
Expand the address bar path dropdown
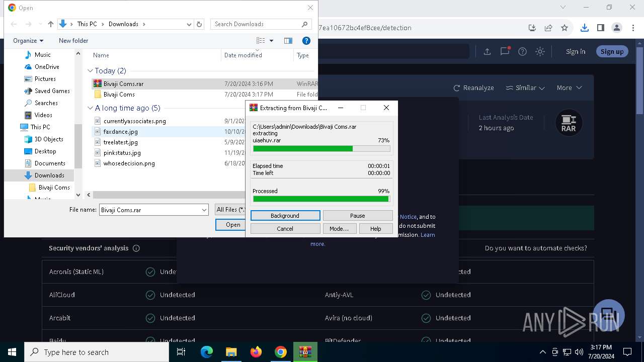(x=189, y=24)
